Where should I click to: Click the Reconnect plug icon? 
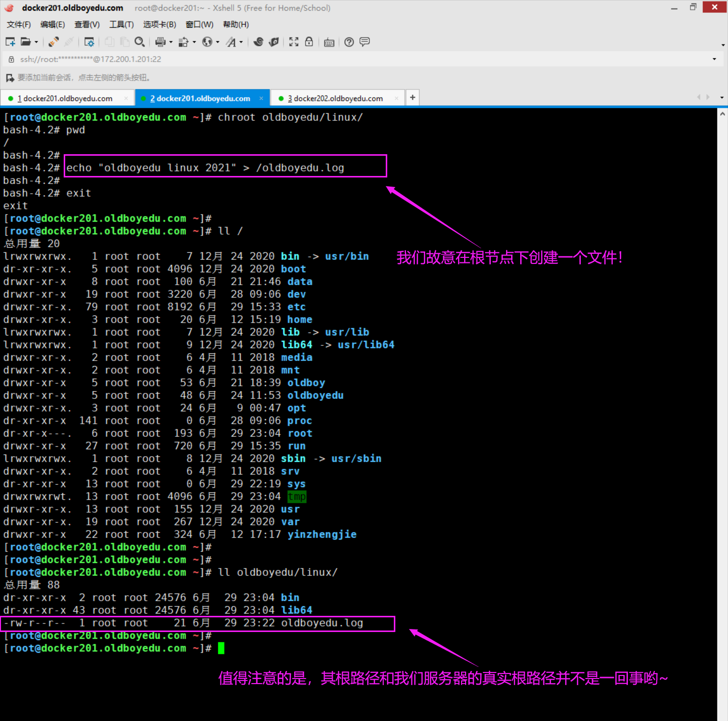coord(54,42)
